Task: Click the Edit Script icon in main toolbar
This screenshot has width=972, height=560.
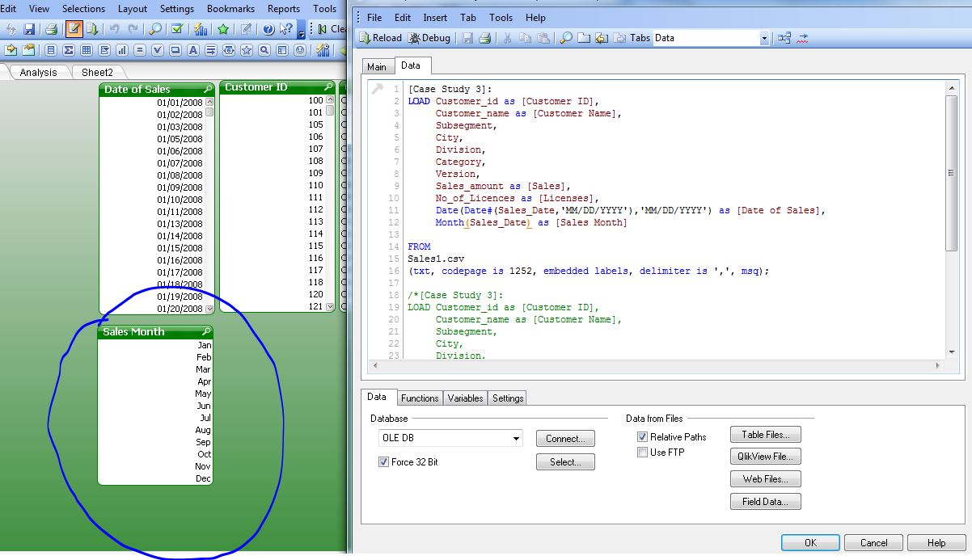Action: (74, 29)
